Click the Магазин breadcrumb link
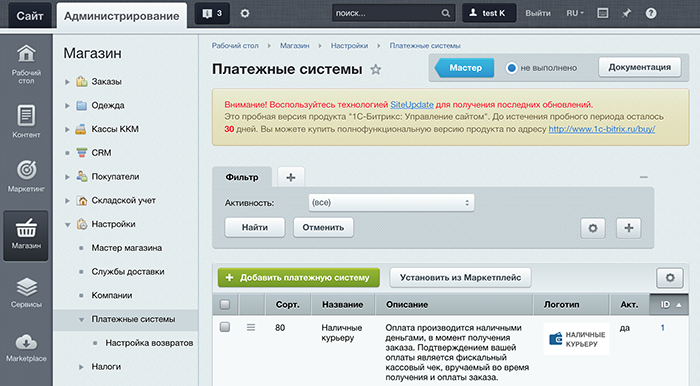700x386 pixels. (295, 46)
